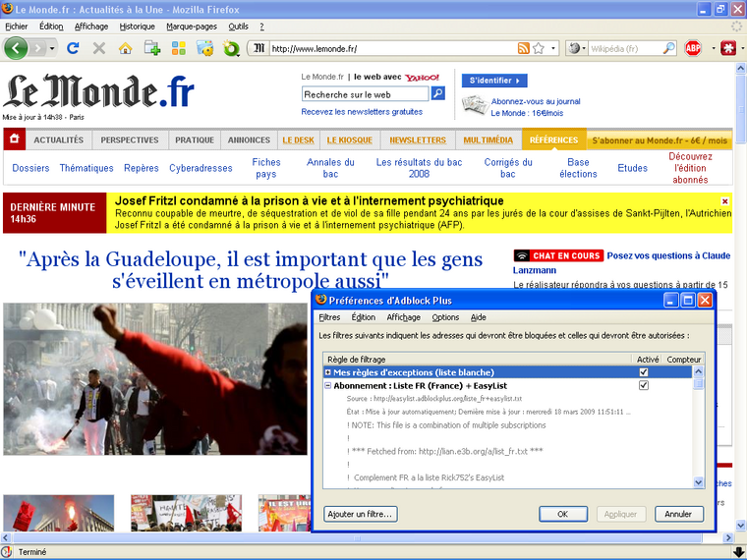Click the orange RSS feed icon
The height and width of the screenshot is (560, 747).
(x=523, y=48)
